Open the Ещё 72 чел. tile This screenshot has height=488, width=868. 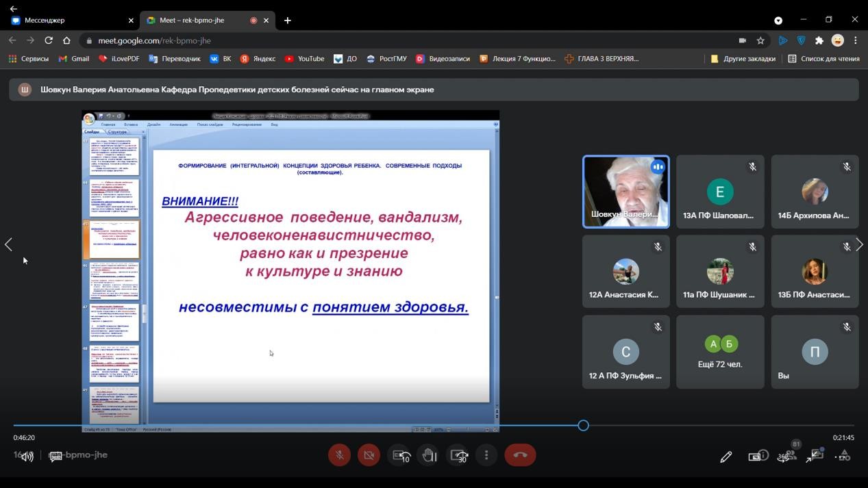coord(720,352)
